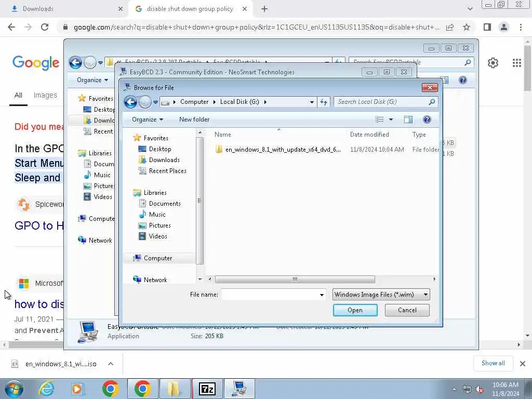Refresh the Local Disk (G:) address bar
The height and width of the screenshot is (399, 532).
click(324, 102)
